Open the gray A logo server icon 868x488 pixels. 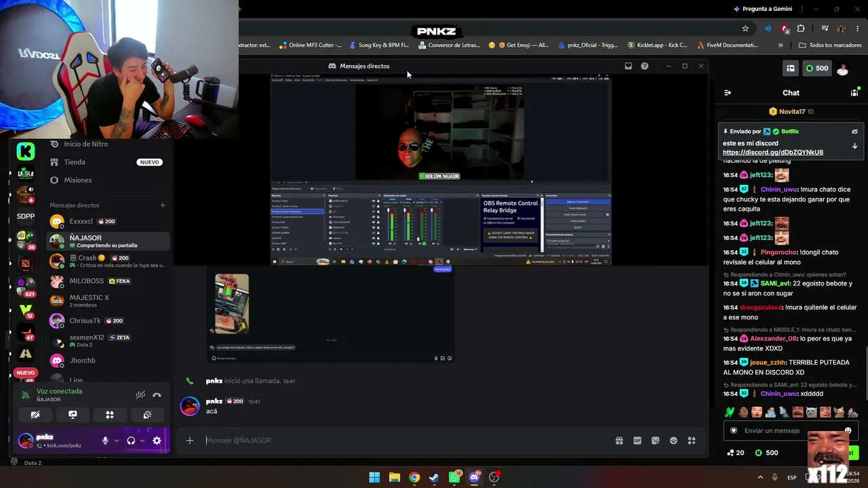click(x=26, y=354)
